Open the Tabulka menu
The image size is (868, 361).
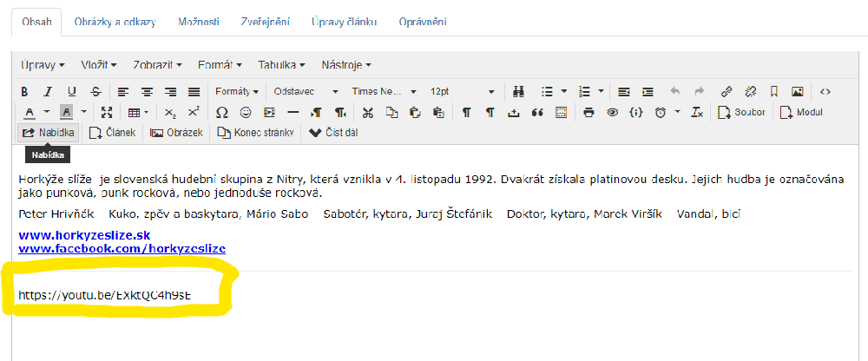[281, 65]
